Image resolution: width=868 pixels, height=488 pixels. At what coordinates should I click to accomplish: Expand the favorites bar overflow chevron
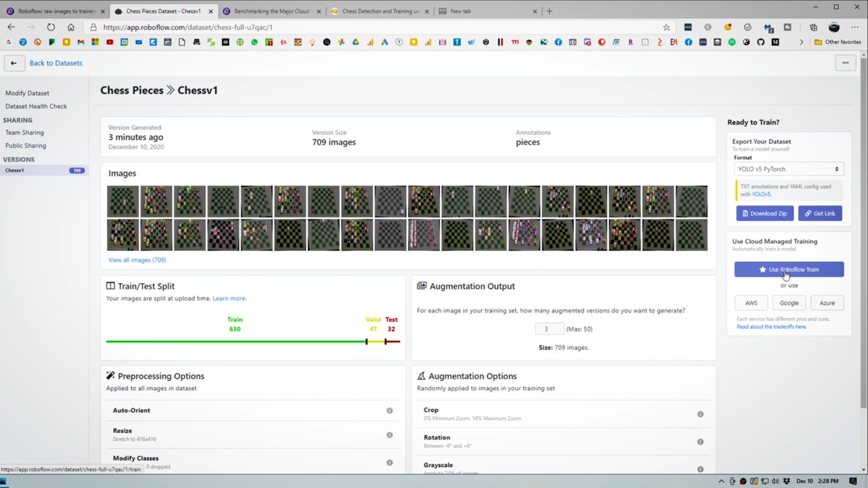click(802, 42)
